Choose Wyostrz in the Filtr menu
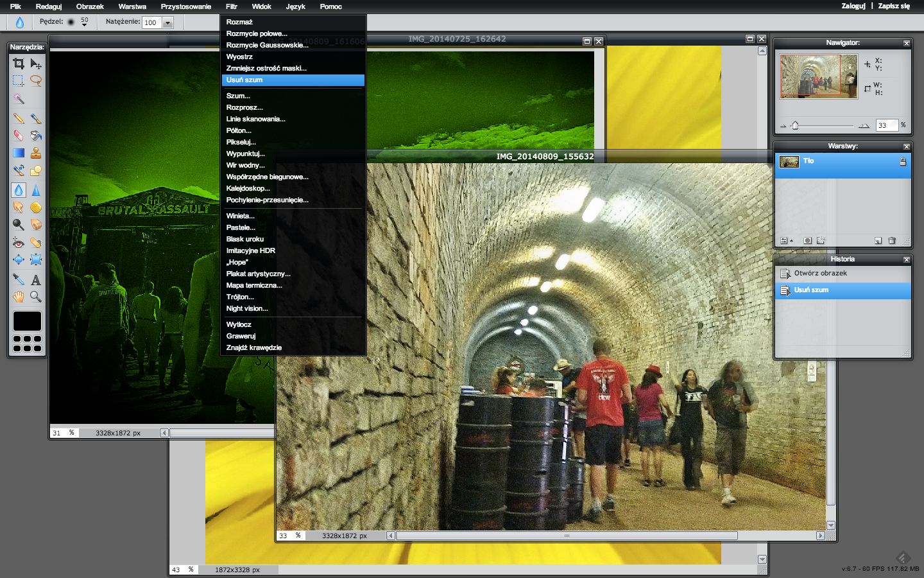The height and width of the screenshot is (578, 924). tap(293, 57)
